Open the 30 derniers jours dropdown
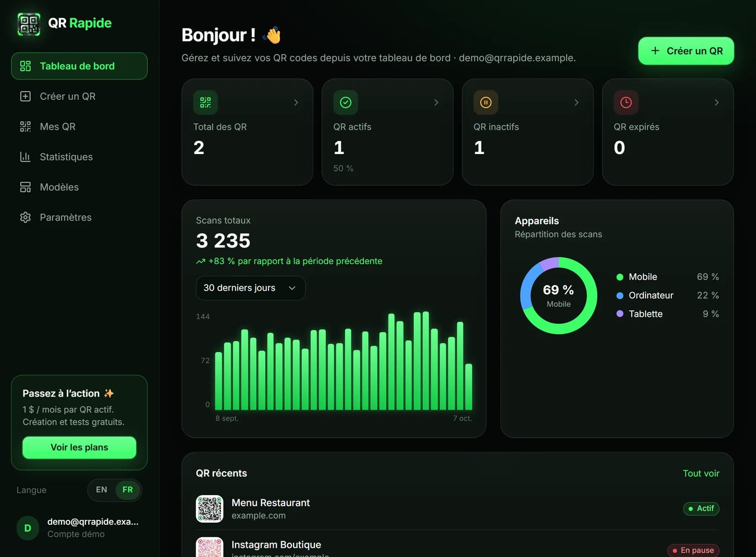Image resolution: width=756 pixels, height=557 pixels. 251,288
